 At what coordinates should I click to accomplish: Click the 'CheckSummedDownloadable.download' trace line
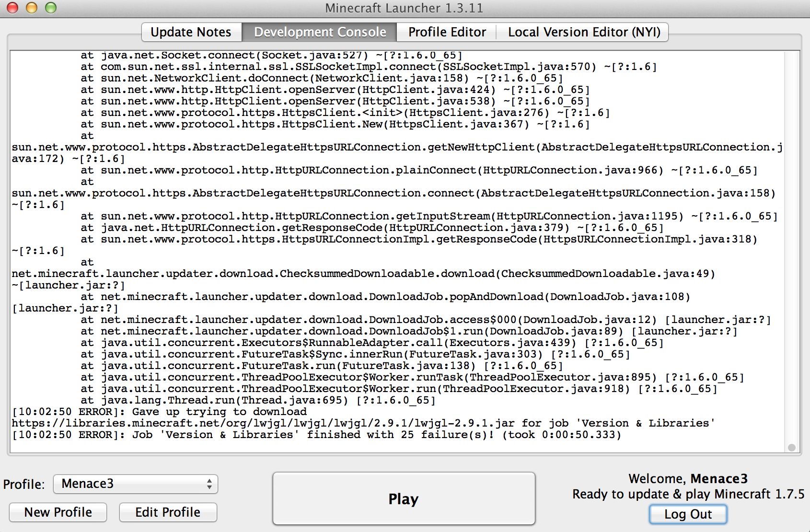point(363,274)
